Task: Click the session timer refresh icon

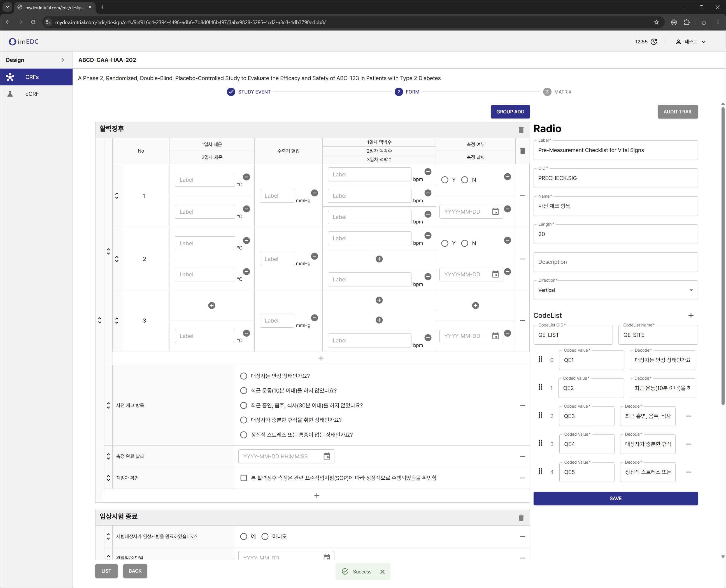Action: click(x=654, y=42)
